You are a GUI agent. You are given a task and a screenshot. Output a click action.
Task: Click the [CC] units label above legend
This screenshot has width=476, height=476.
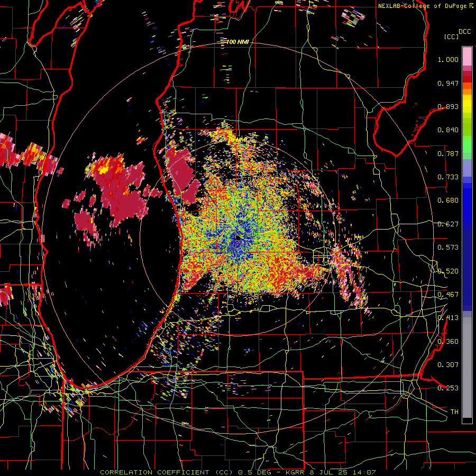click(x=452, y=36)
